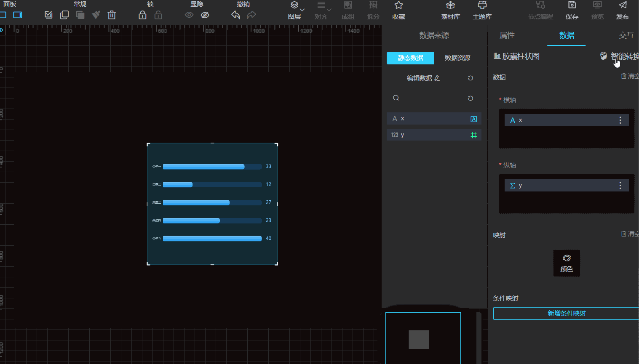Select the x chip in 横轴

(x=567, y=120)
